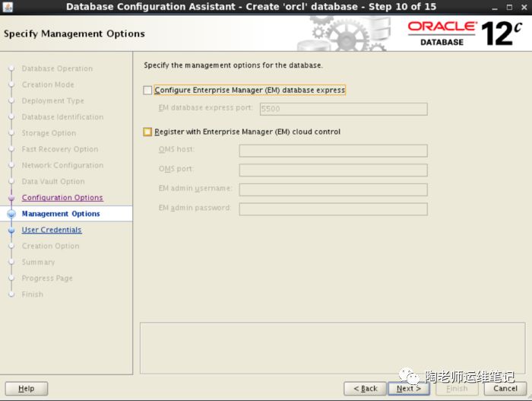Click the Network Configuration step label
The width and height of the screenshot is (532, 401).
point(62,165)
